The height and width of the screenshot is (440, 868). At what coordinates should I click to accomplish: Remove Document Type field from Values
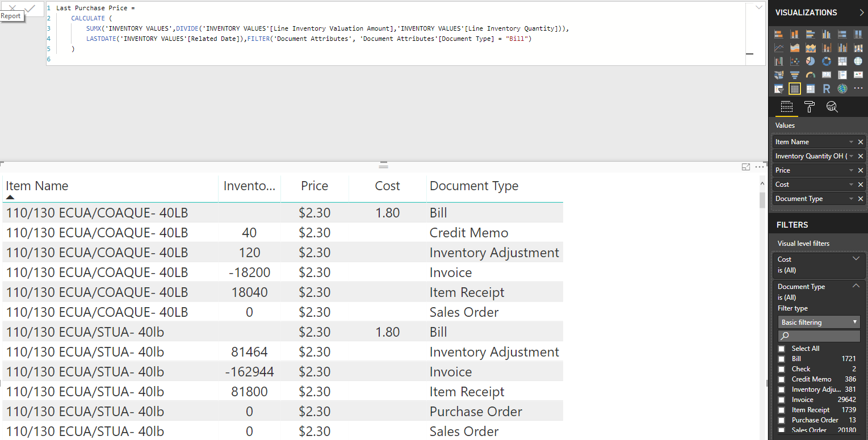click(861, 199)
